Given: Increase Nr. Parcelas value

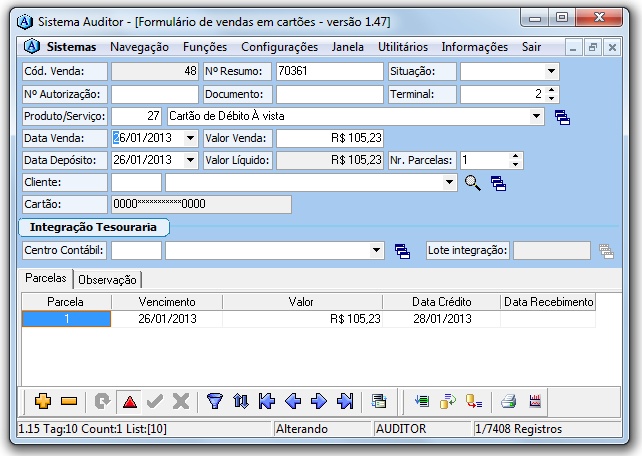Looking at the screenshot, I should point(515,156).
